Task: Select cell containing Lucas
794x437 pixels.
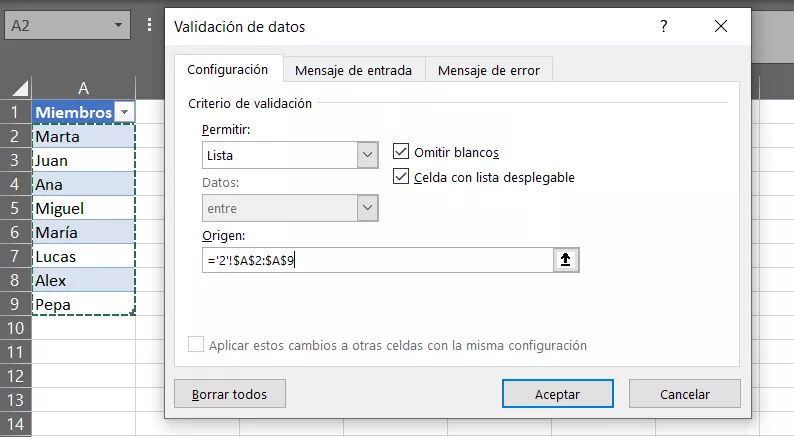Action: pos(84,256)
